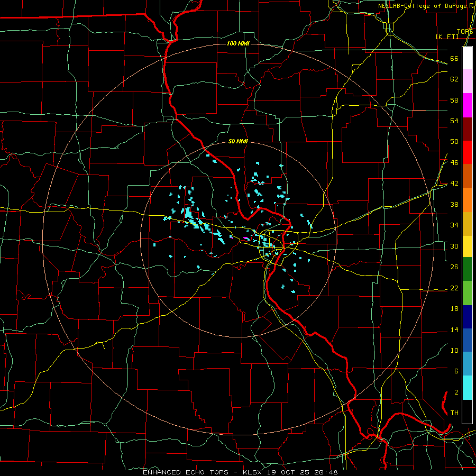Viewport: 476px width, 476px height.
Task: Click the 34 legend scale value
Action: (454, 225)
